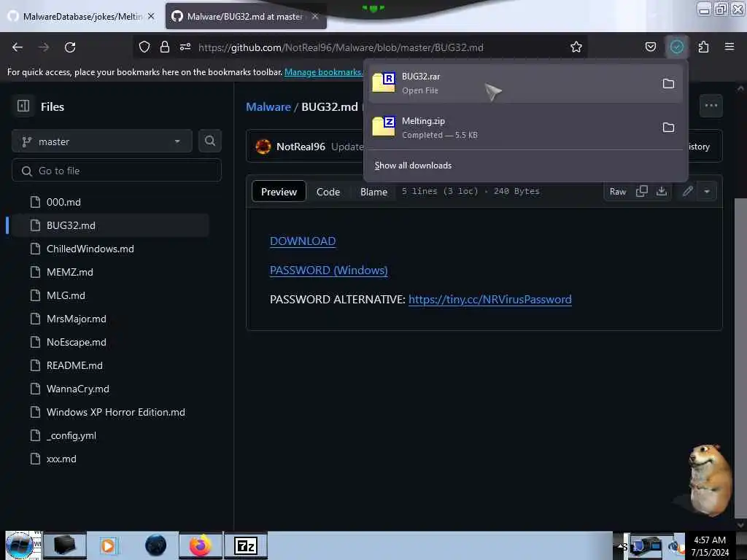This screenshot has height=560, width=747.
Task: Open NotReal96 author profile link
Action: point(301,147)
